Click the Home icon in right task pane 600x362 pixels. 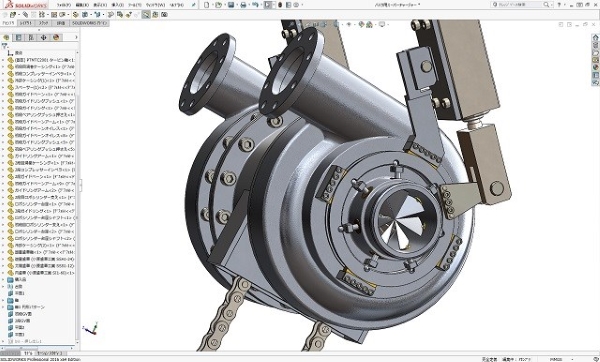pyautogui.click(x=595, y=38)
